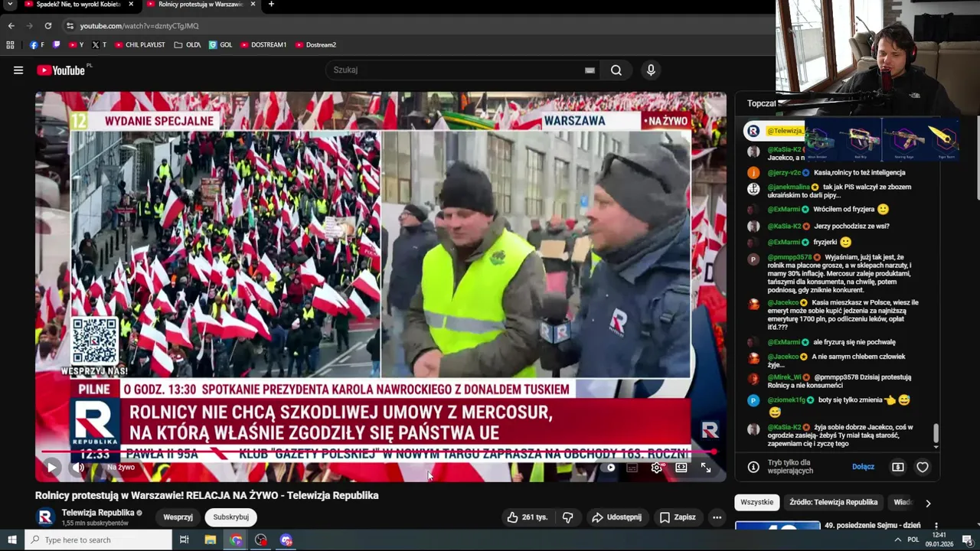Click the Windows taskbar search box
The image size is (980, 551).
[98, 540]
